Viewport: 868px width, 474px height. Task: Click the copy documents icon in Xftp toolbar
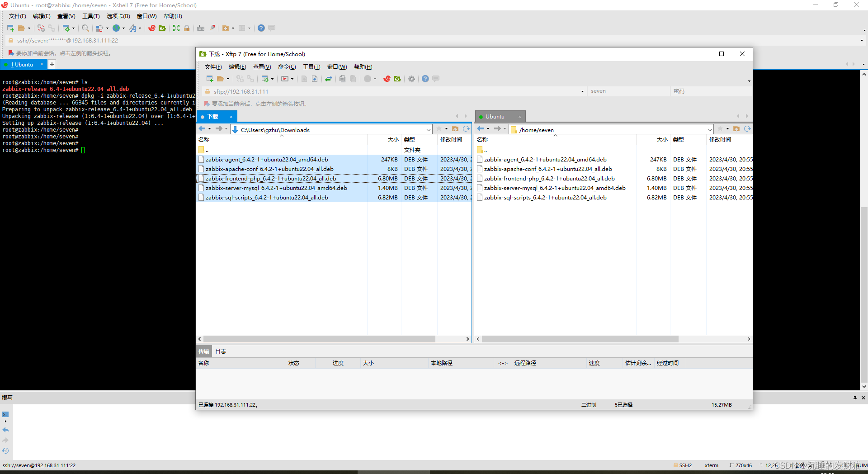[x=342, y=79]
